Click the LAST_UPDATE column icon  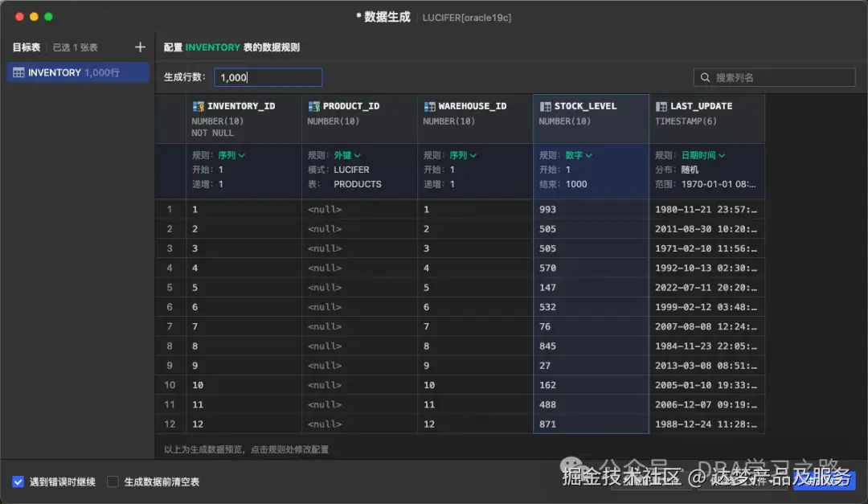(x=661, y=106)
